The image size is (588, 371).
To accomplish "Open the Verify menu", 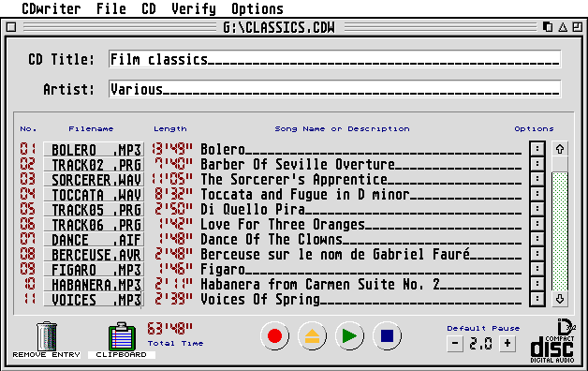I will tap(194, 8).
